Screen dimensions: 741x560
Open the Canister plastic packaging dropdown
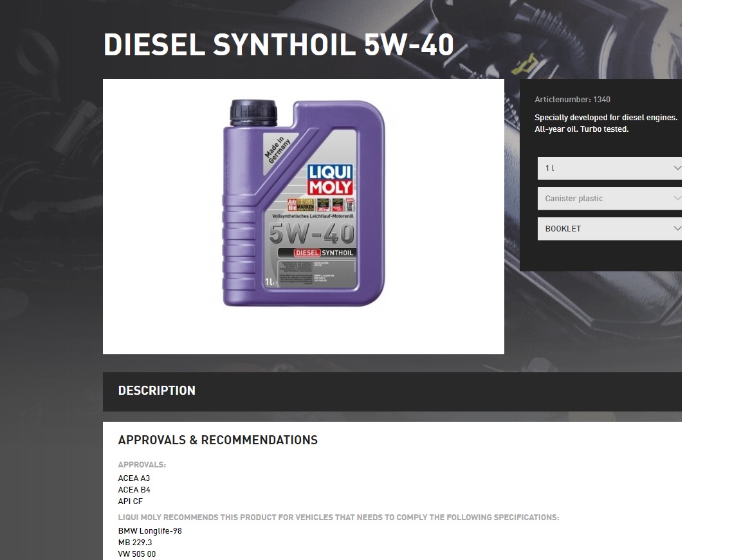pos(609,198)
